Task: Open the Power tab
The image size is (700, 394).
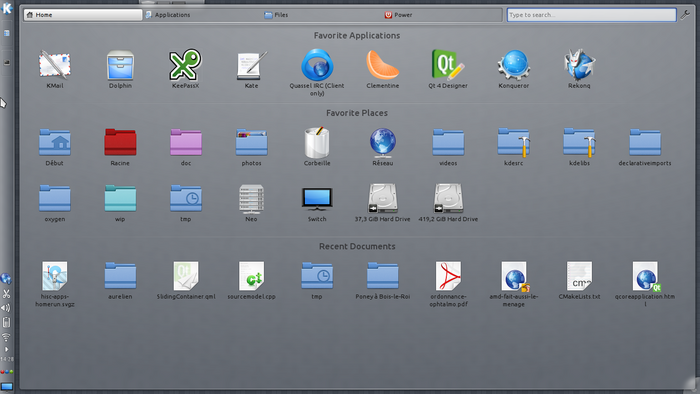Action: (x=398, y=15)
